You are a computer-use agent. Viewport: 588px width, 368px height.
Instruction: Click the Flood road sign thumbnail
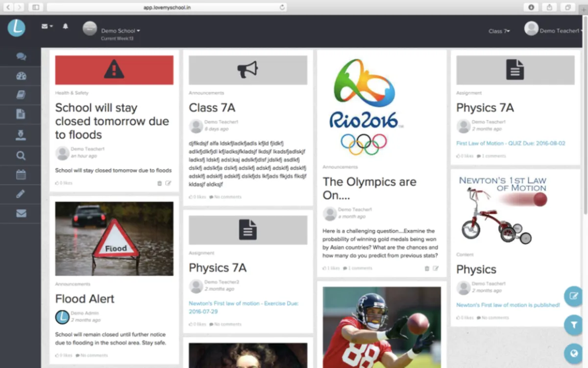pyautogui.click(x=114, y=239)
